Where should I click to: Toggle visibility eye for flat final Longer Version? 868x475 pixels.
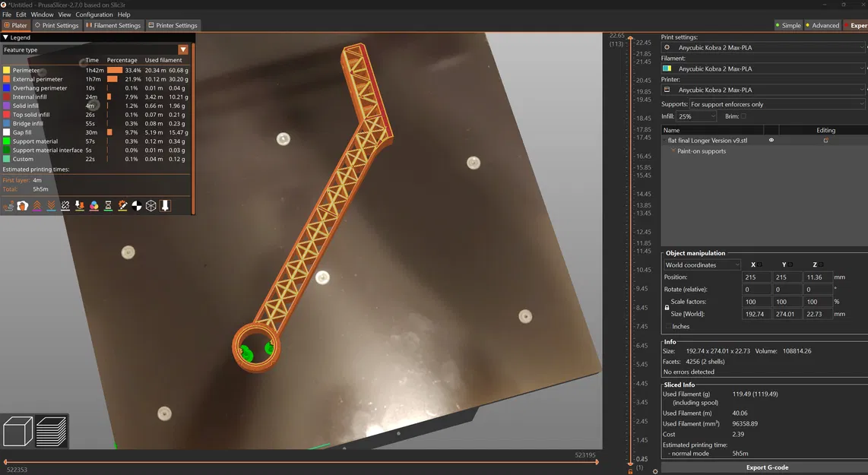[771, 140]
